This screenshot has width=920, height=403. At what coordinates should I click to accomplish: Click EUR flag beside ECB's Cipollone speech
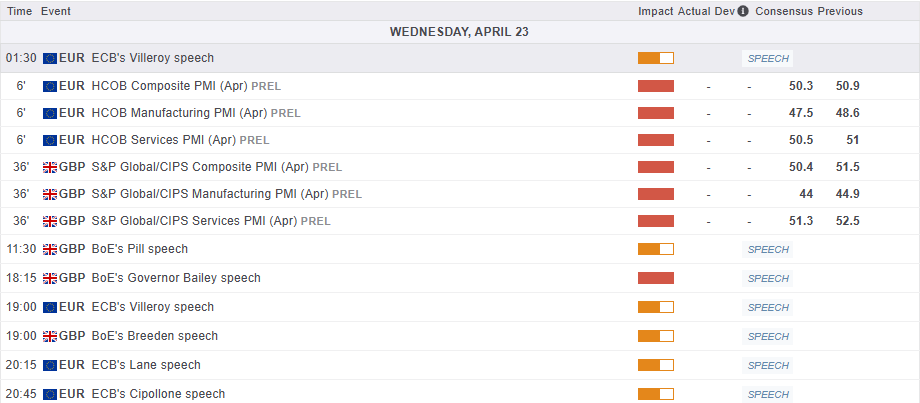(x=50, y=394)
